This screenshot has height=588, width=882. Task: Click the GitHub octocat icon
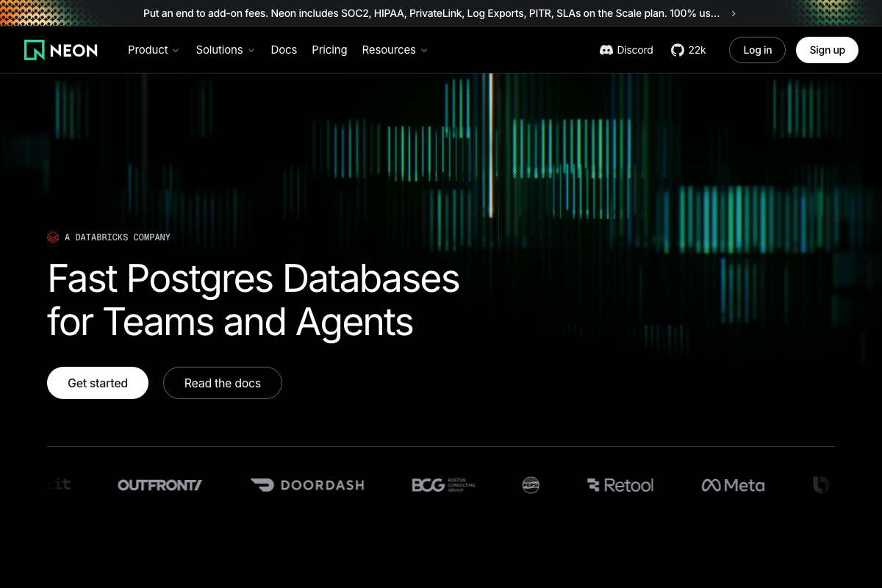tap(678, 50)
